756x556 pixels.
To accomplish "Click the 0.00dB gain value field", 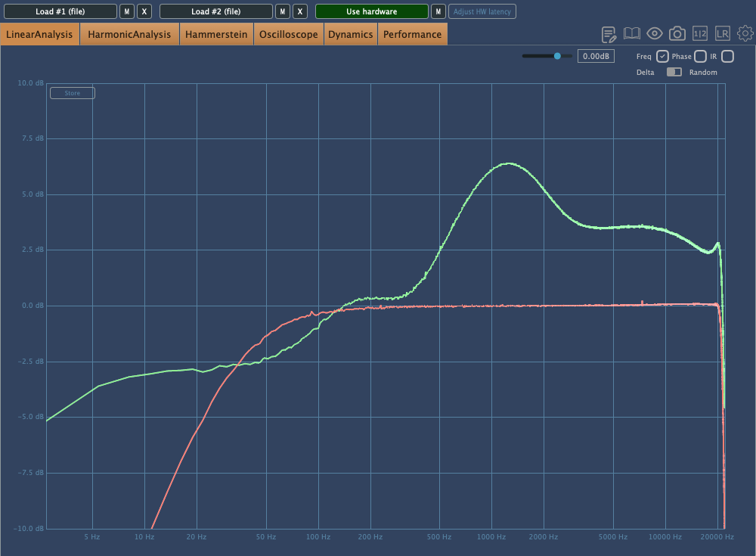I will click(596, 56).
